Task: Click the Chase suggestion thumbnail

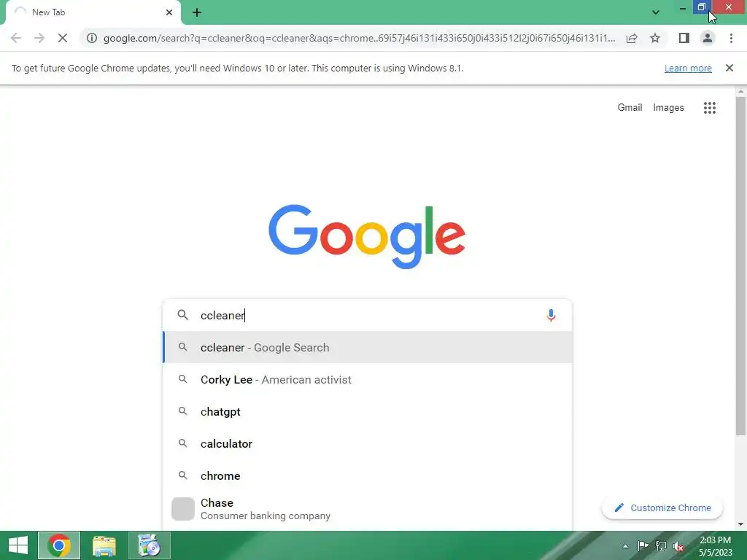Action: point(183,509)
